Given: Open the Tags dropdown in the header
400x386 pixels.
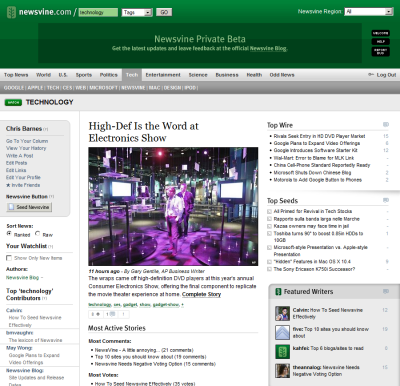Looking at the screenshot, I should pyautogui.click(x=137, y=12).
